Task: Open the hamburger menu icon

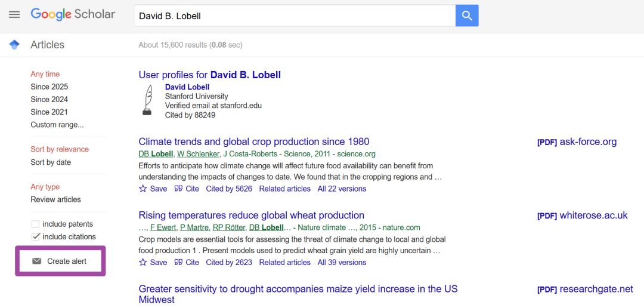Action: 14,15
